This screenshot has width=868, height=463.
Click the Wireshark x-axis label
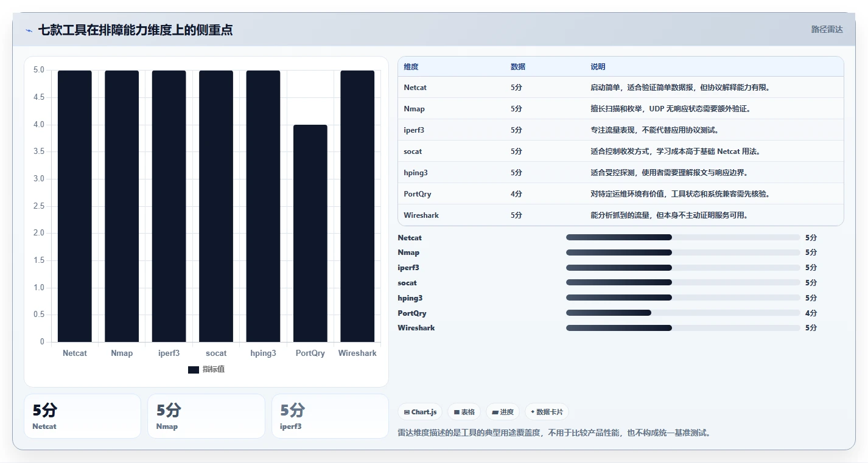357,353
